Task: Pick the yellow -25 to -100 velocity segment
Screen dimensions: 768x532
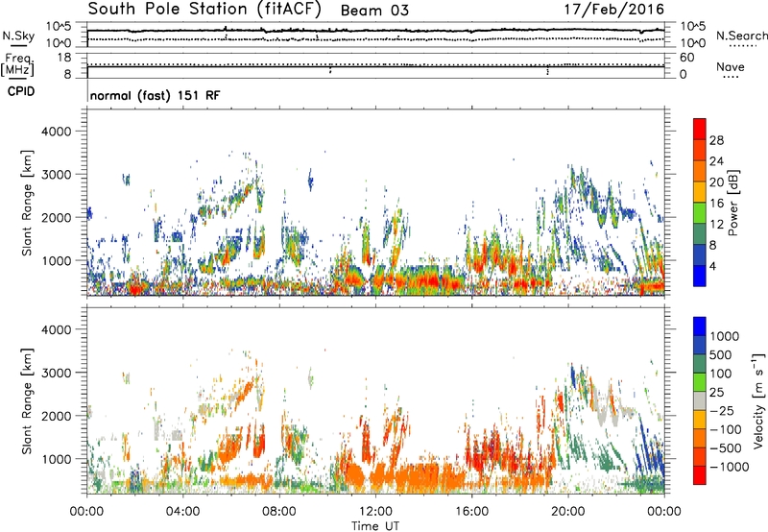Action: pos(700,420)
